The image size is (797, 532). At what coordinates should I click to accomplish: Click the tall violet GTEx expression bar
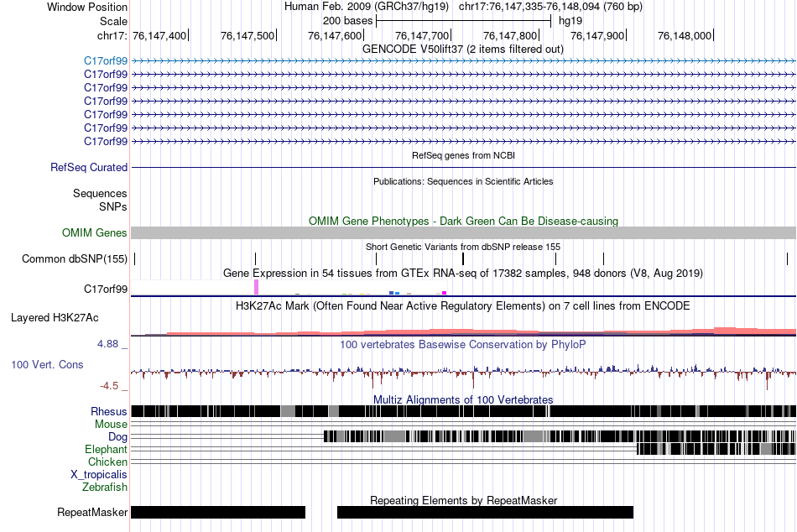point(256,287)
